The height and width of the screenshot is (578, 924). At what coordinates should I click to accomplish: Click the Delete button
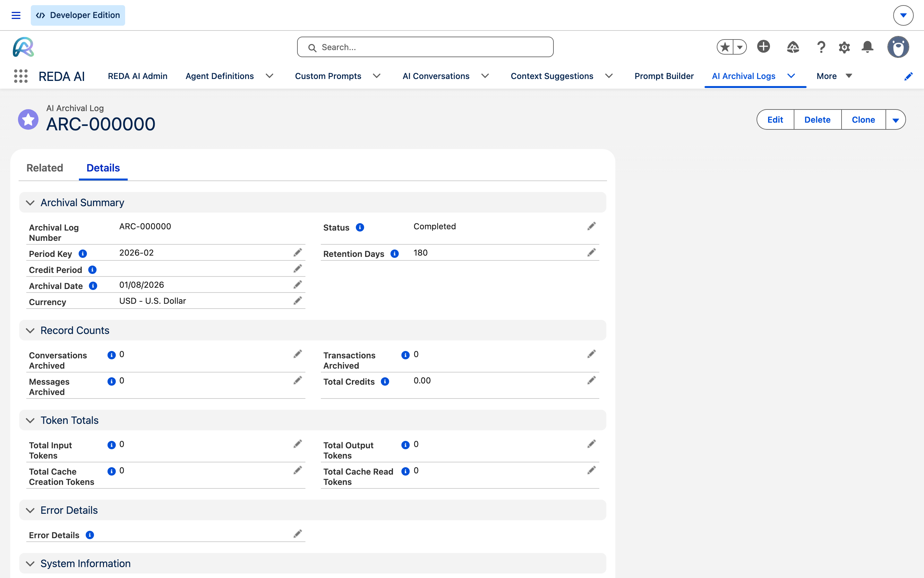(x=817, y=120)
